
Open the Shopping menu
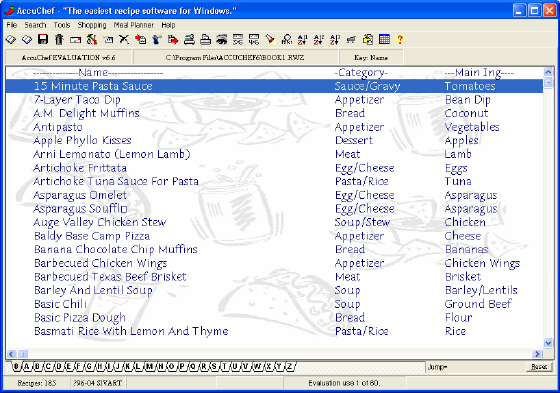tap(92, 25)
